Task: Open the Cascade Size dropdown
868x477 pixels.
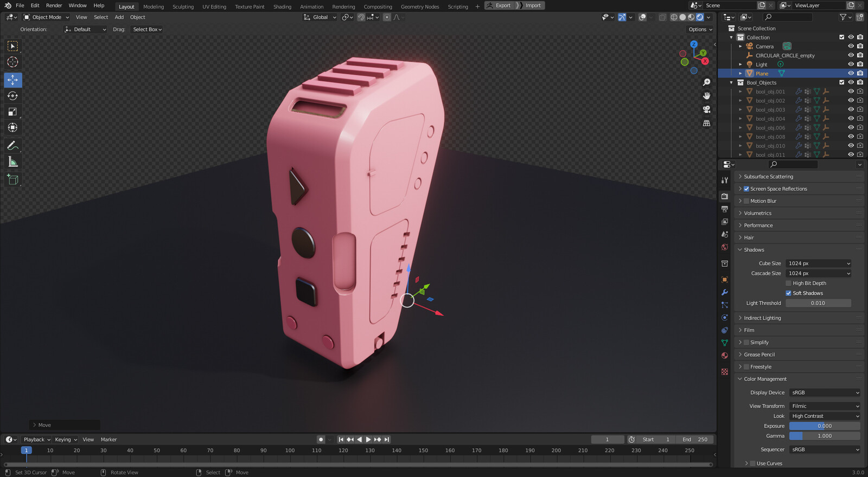Action: pos(819,273)
